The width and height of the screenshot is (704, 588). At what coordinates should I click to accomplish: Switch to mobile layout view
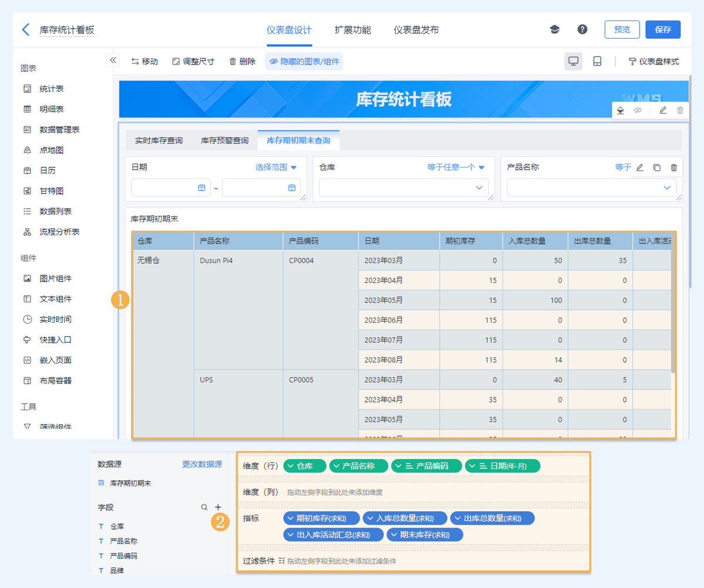pyautogui.click(x=597, y=62)
